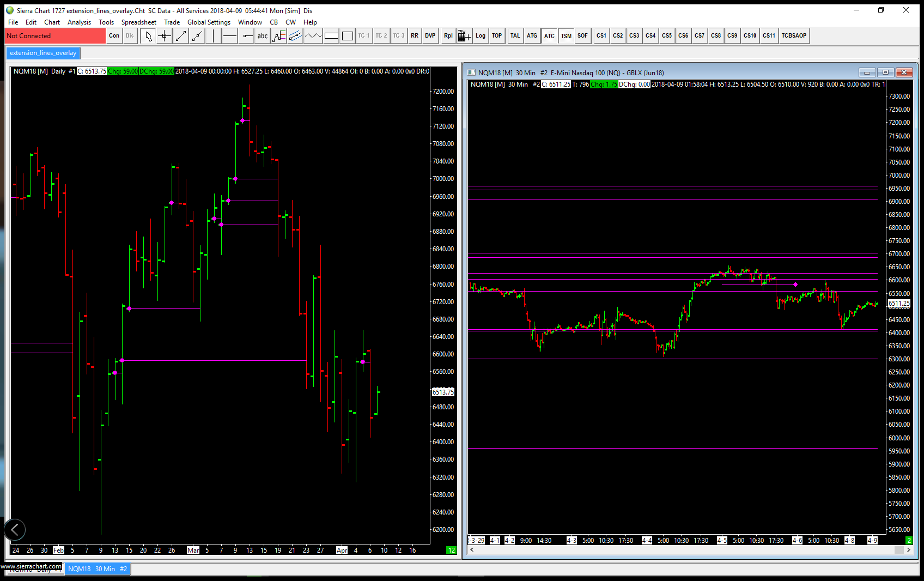Click the disabled Dis button
The width and height of the screenshot is (924, 581).
pyautogui.click(x=130, y=36)
